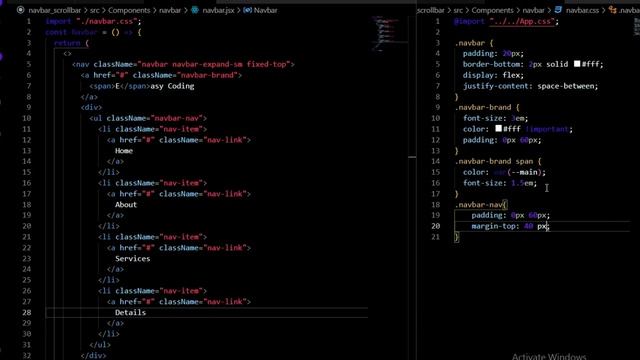The image size is (640, 360).
Task: Click the "const Navbar" declaration line
Action: pyautogui.click(x=93, y=32)
